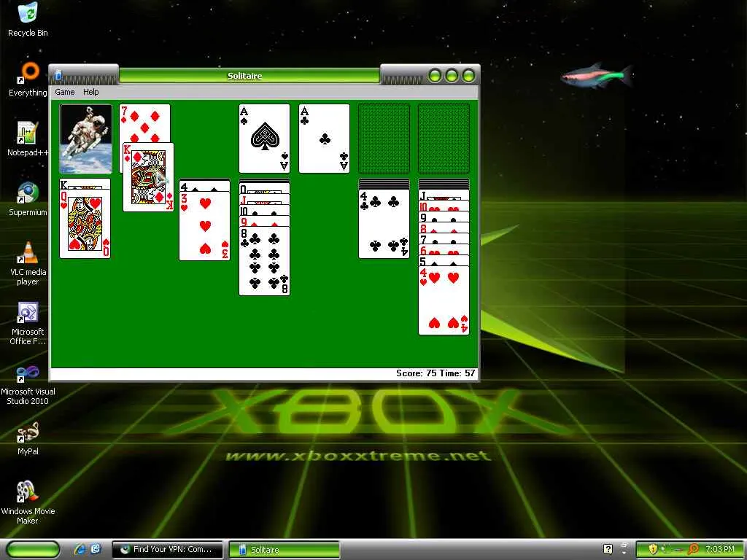Select the black 7 in the last column
This screenshot has height=560, width=747.
(x=444, y=239)
